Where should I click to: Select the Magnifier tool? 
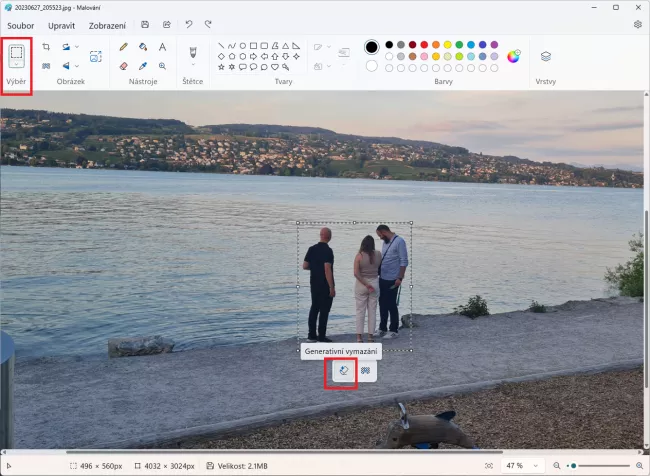[162, 66]
